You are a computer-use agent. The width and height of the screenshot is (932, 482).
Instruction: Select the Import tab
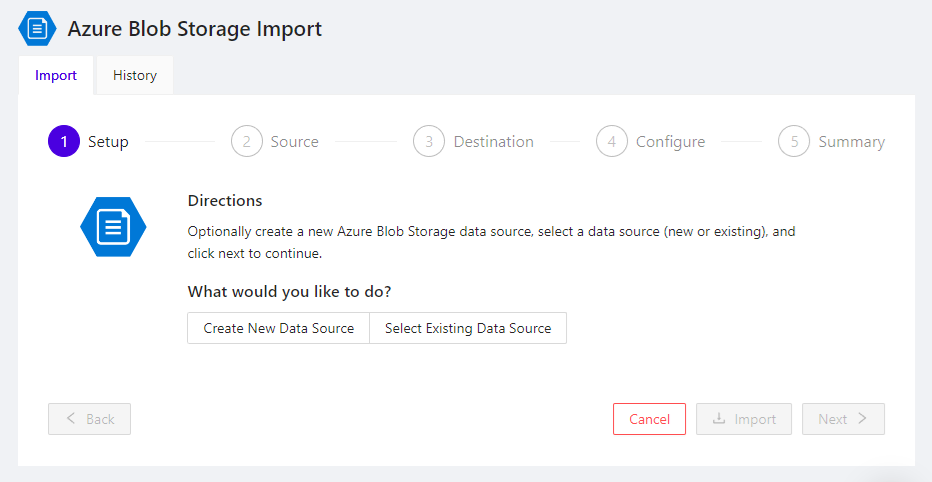56,75
